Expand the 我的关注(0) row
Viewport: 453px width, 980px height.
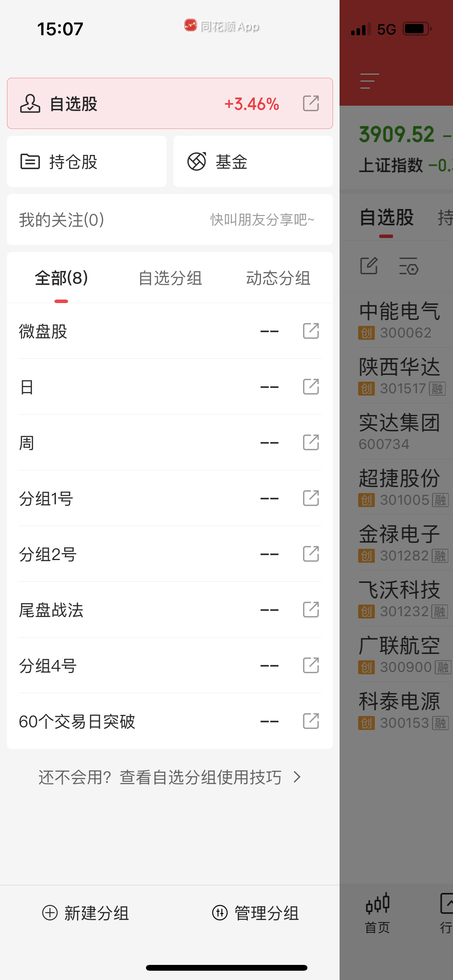click(x=170, y=219)
